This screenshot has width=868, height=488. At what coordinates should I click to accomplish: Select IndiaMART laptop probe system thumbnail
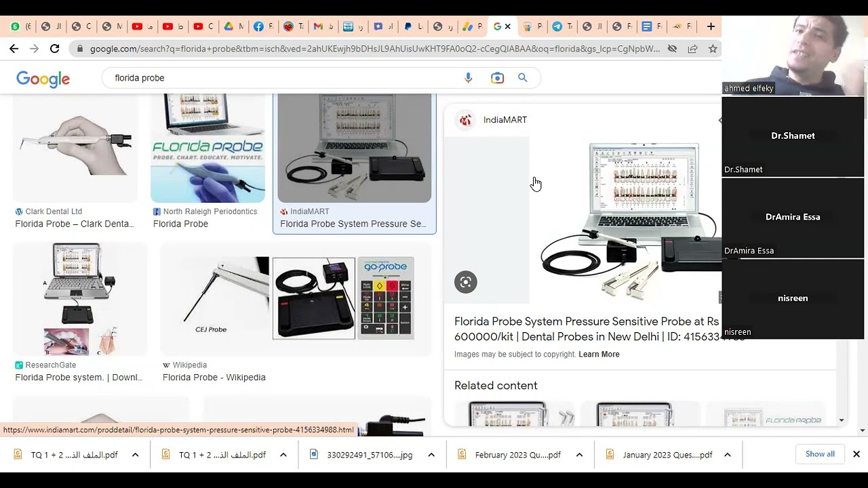tap(354, 148)
